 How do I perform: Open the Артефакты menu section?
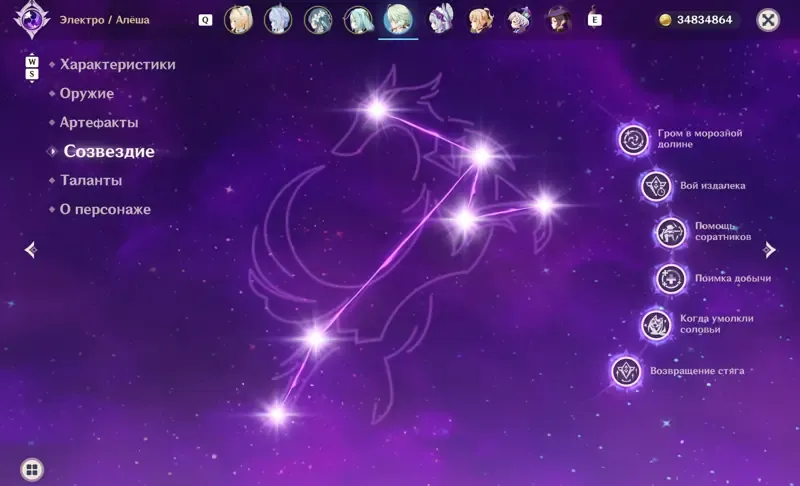(99, 122)
